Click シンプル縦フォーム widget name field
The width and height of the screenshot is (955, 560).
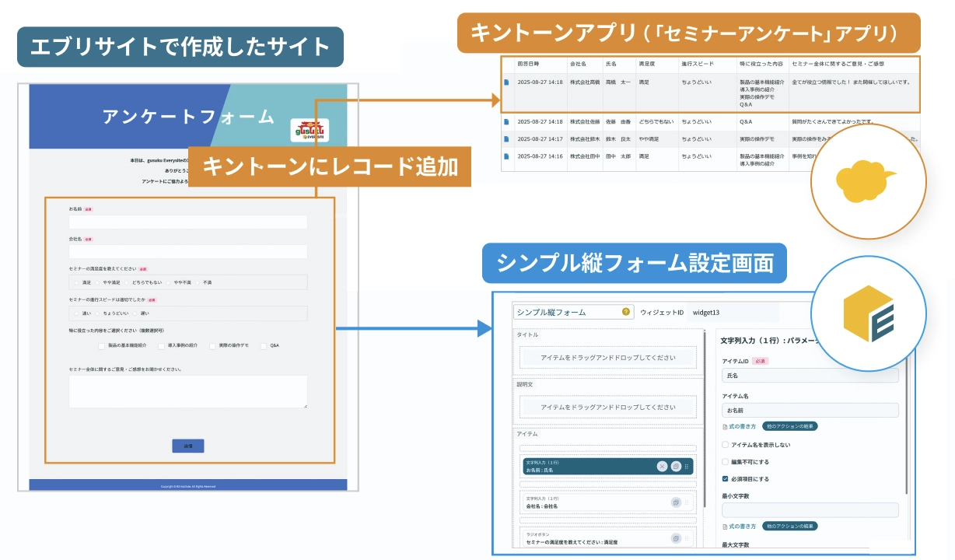572,312
